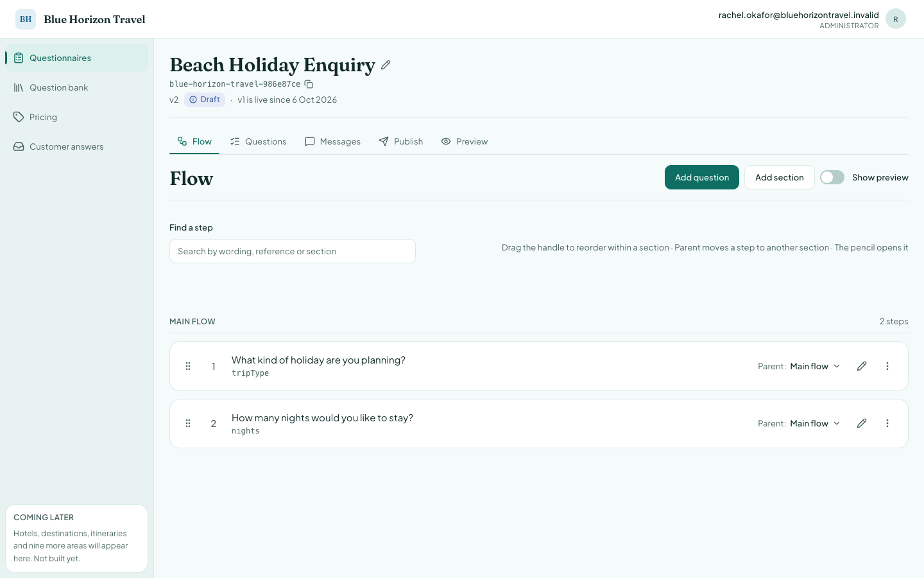
Task: Open the Preview tab
Action: [x=465, y=141]
